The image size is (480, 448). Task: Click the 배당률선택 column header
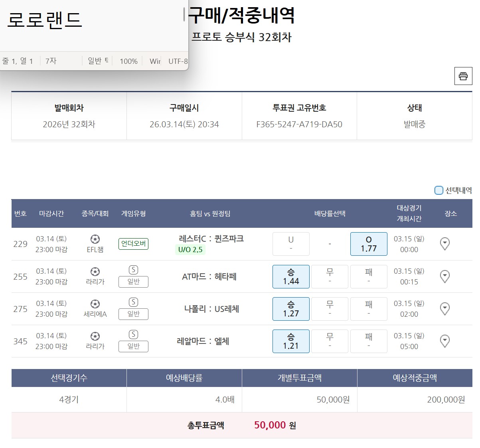click(330, 214)
